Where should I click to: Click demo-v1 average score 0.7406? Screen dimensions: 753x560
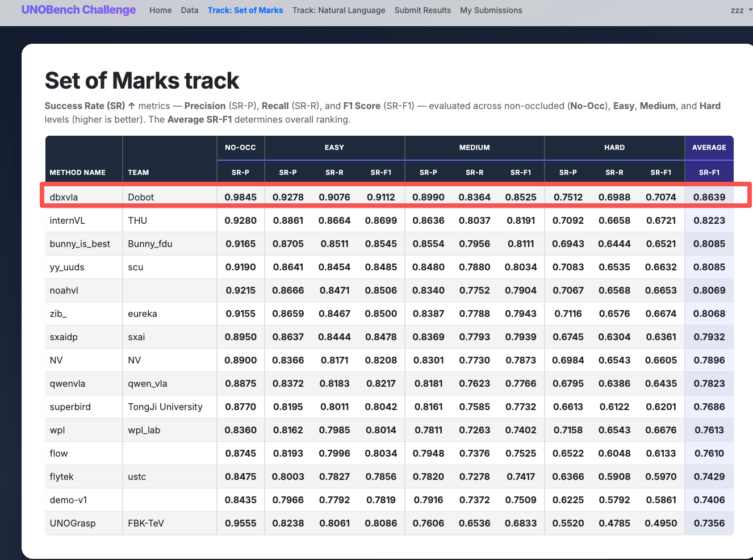coord(709,500)
